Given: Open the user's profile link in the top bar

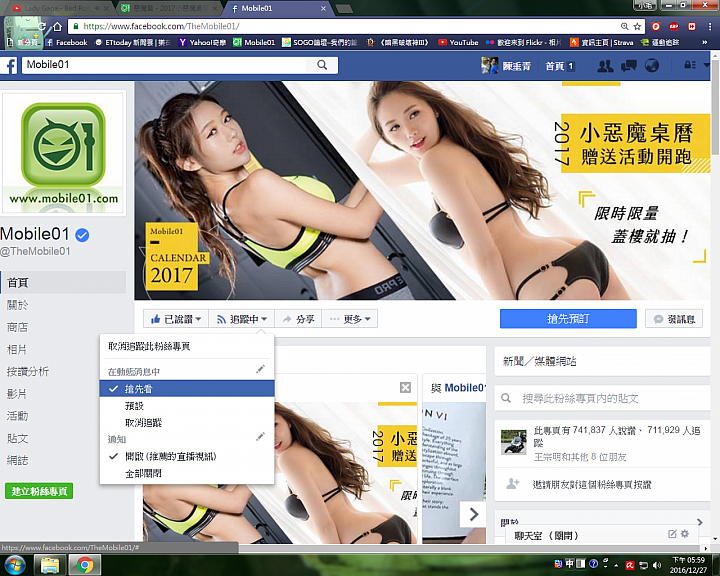Looking at the screenshot, I should pos(506,66).
